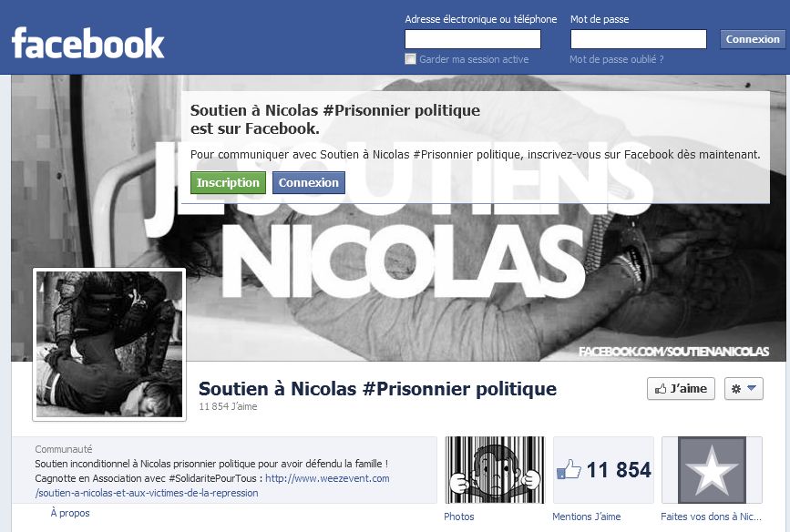This screenshot has height=532, width=790.
Task: Click the Facebook logo
Action: [x=87, y=44]
